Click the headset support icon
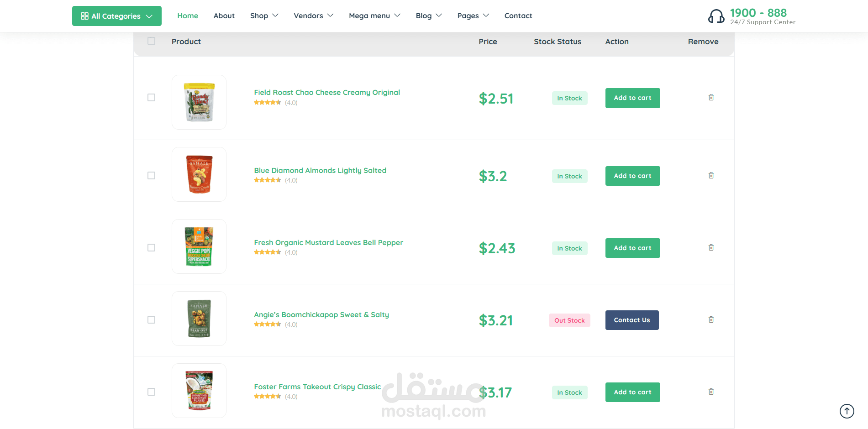The height and width of the screenshot is (429, 868). click(716, 16)
